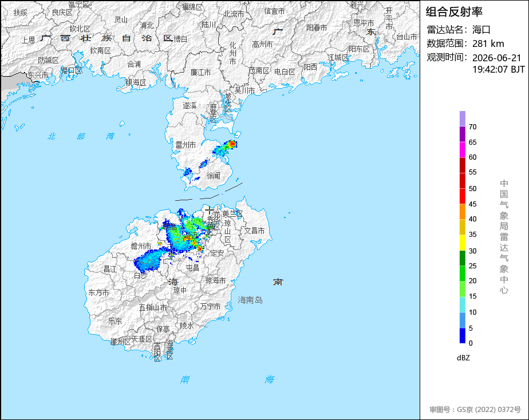Click the 万宁市 map label
Screen dimensions: 529x420
(x=210, y=306)
